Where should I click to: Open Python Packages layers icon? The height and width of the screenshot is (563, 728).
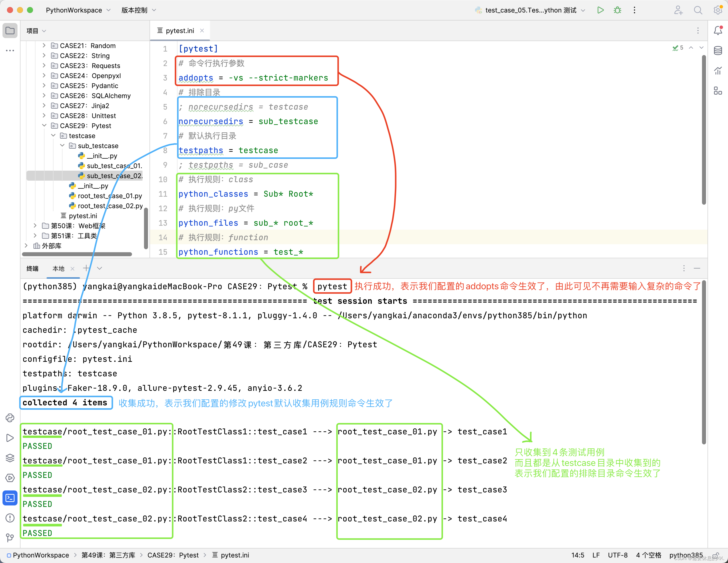10,458
